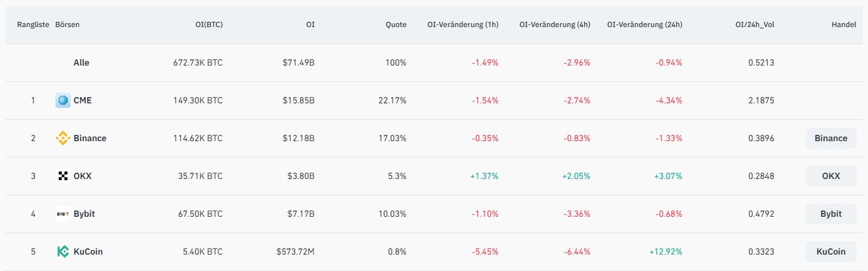This screenshot has height=271, width=868.
Task: Click the Binance logo icon
Action: [62, 138]
